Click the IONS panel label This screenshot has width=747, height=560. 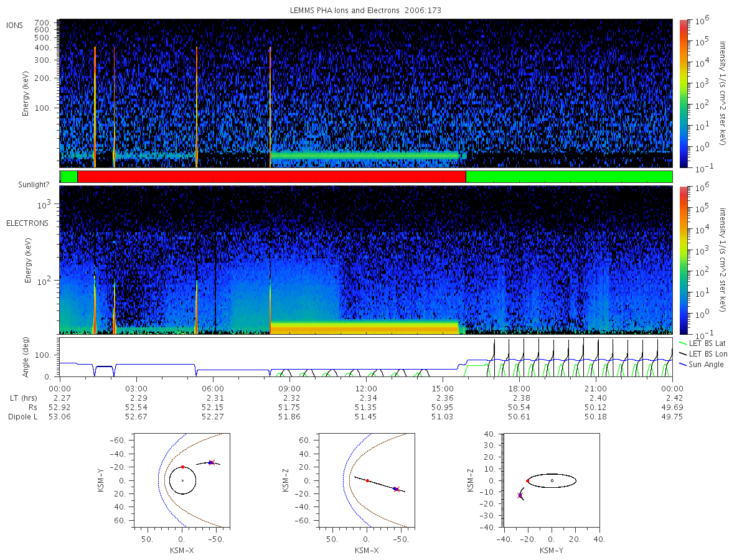14,25
